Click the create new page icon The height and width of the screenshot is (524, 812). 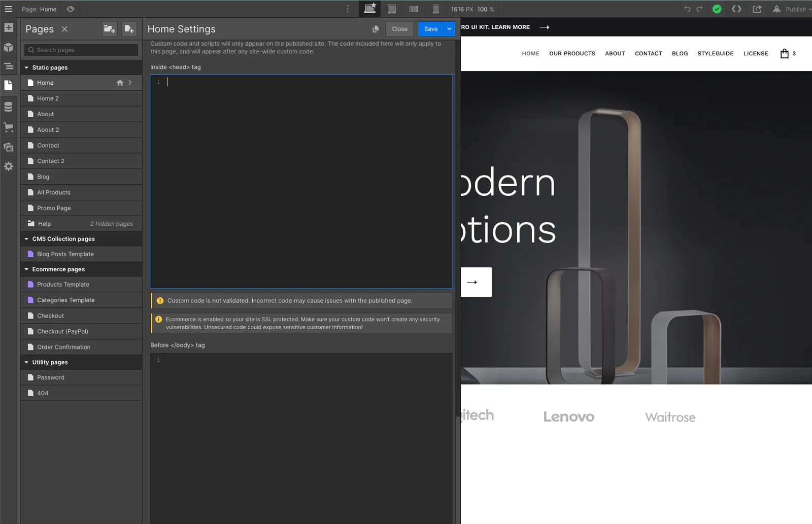(x=129, y=29)
